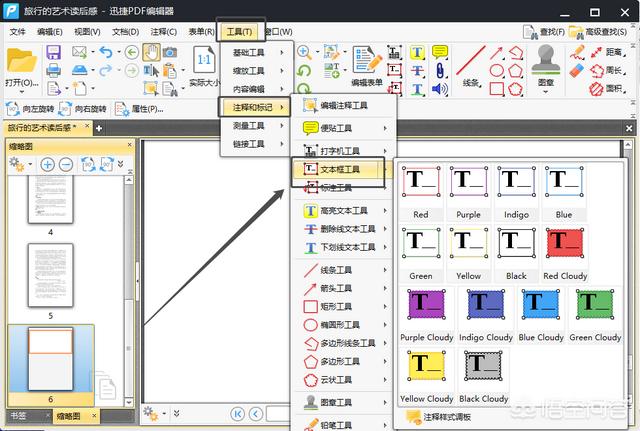This screenshot has height=431, width=640.
Task: Click the Undo arrow icon
Action: tap(106, 52)
